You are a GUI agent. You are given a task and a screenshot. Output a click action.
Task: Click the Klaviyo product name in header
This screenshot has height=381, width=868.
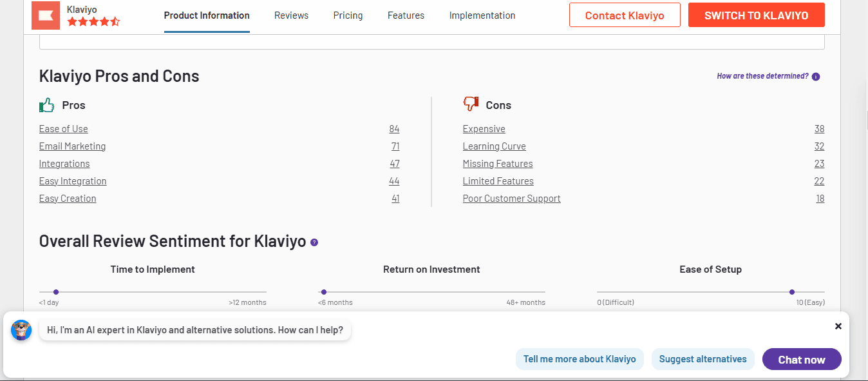82,10
